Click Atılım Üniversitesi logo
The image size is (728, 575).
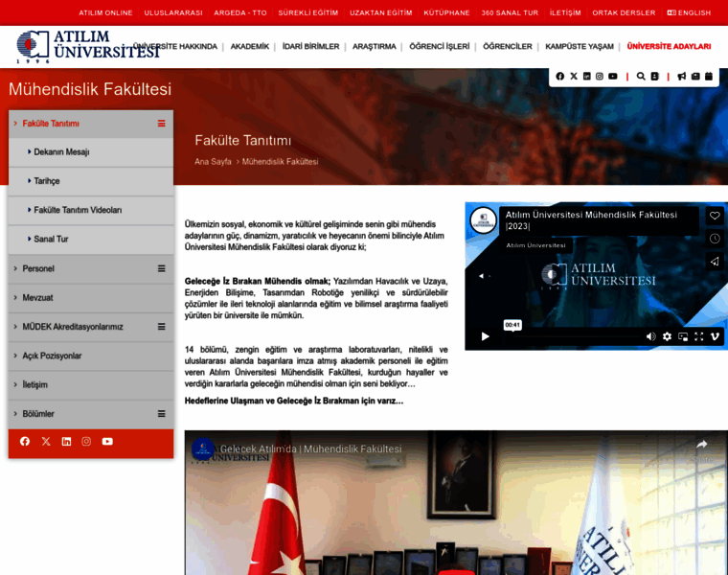coord(88,46)
